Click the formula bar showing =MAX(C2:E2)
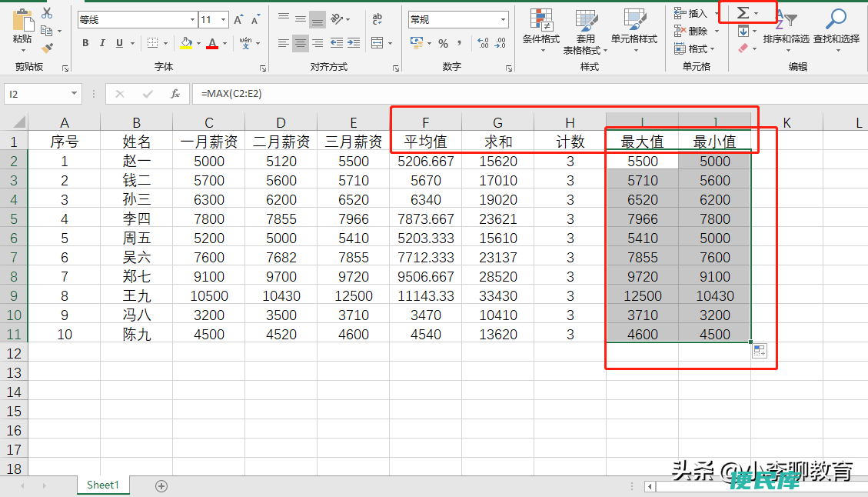Viewport: 868px width, 497px height. 530,94
